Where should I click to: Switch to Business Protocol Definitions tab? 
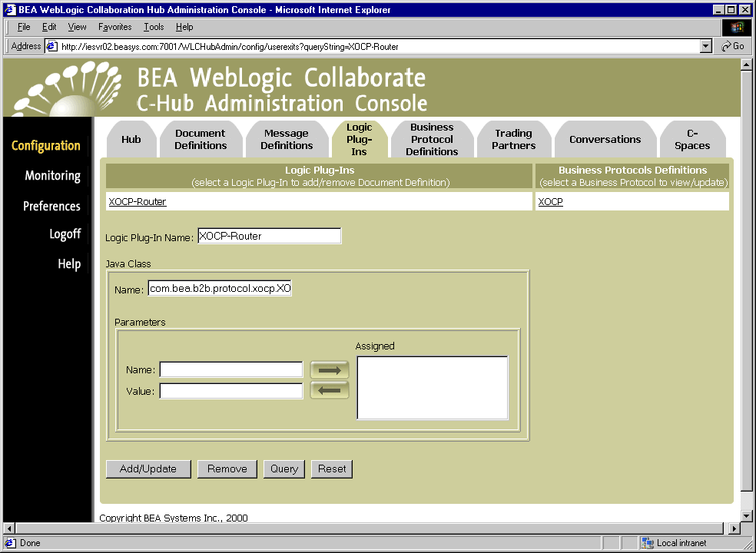432,139
